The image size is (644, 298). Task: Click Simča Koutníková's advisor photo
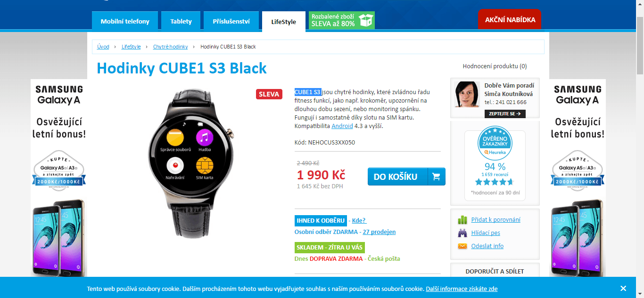pos(467,94)
